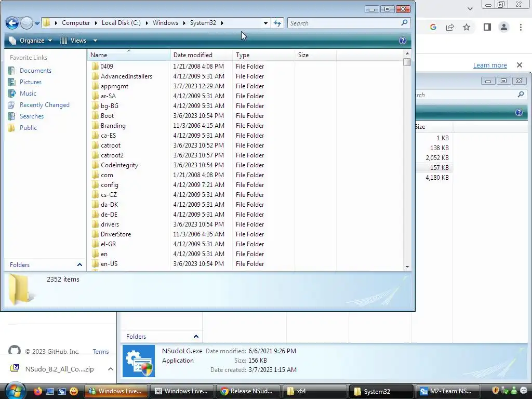The width and height of the screenshot is (532, 399).
Task: Select the Boot folder
Action: pos(107,116)
